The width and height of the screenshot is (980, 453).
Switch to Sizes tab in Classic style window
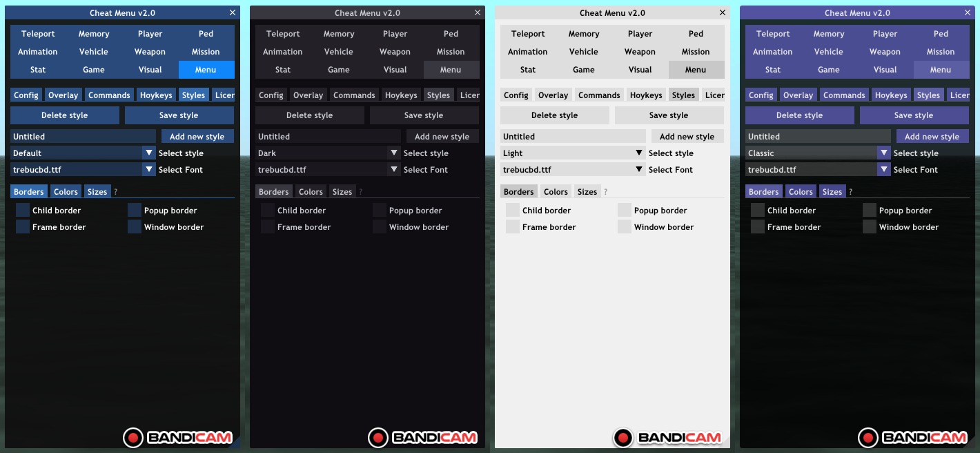pyautogui.click(x=832, y=191)
